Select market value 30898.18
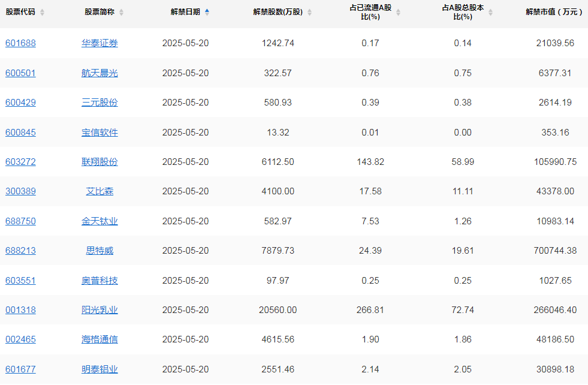588x385 pixels. [x=556, y=369]
